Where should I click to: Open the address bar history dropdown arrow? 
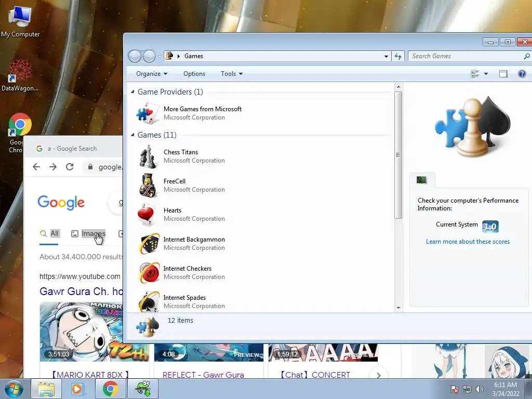click(386, 56)
